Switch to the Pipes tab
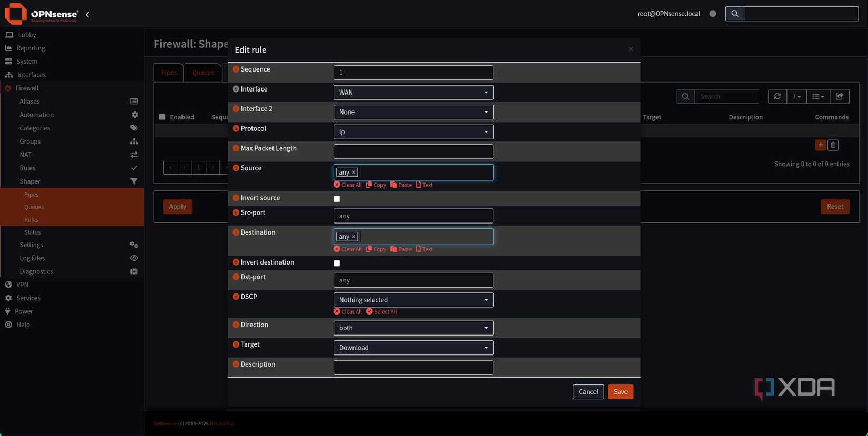 point(168,73)
